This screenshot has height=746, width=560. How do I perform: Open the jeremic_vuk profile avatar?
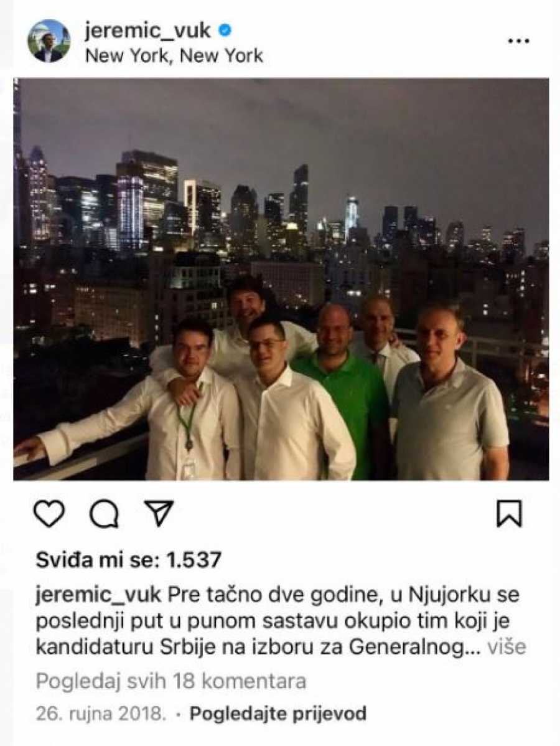(49, 41)
